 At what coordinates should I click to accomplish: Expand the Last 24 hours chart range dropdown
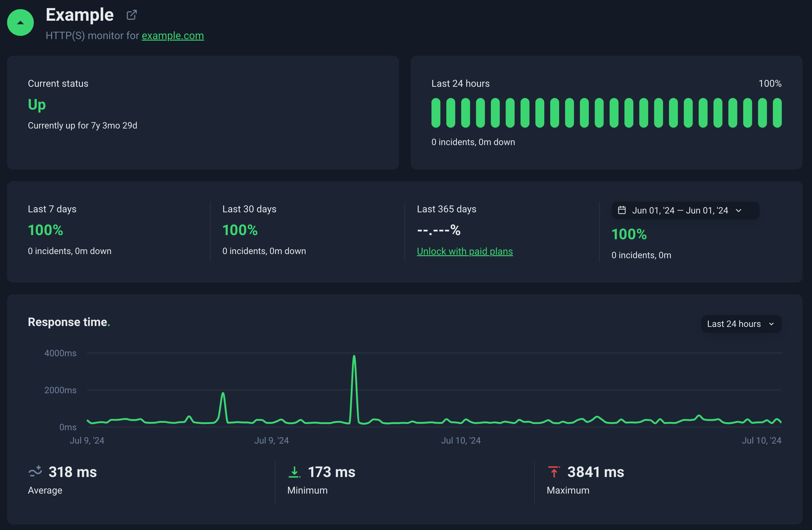coord(741,324)
